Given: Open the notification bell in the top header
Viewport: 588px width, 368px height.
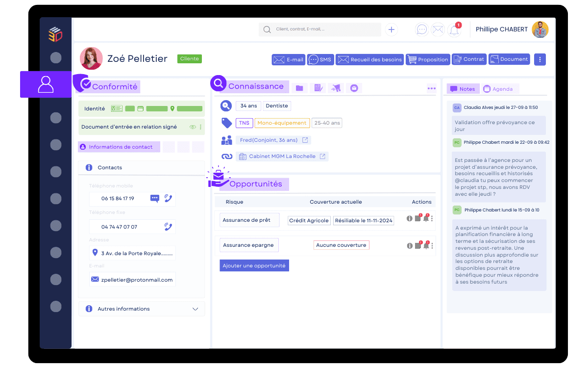Looking at the screenshot, I should 453,29.
